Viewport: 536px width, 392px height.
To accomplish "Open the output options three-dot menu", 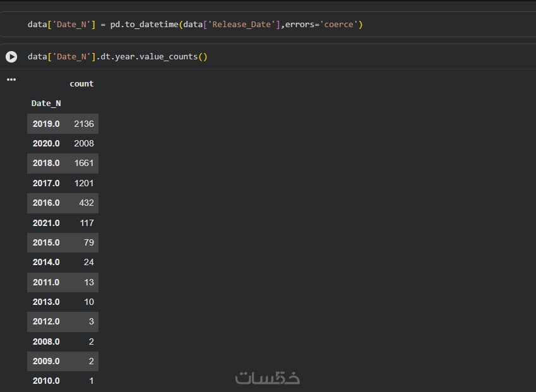I will point(11,80).
